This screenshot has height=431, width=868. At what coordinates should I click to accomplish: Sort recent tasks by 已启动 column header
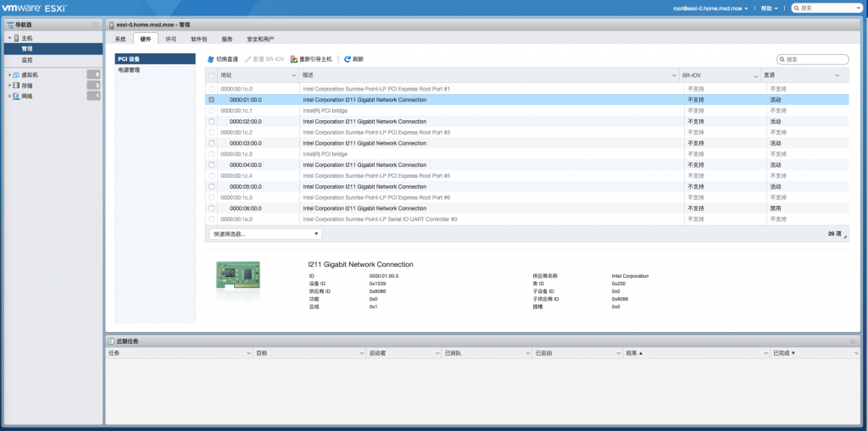coord(576,352)
